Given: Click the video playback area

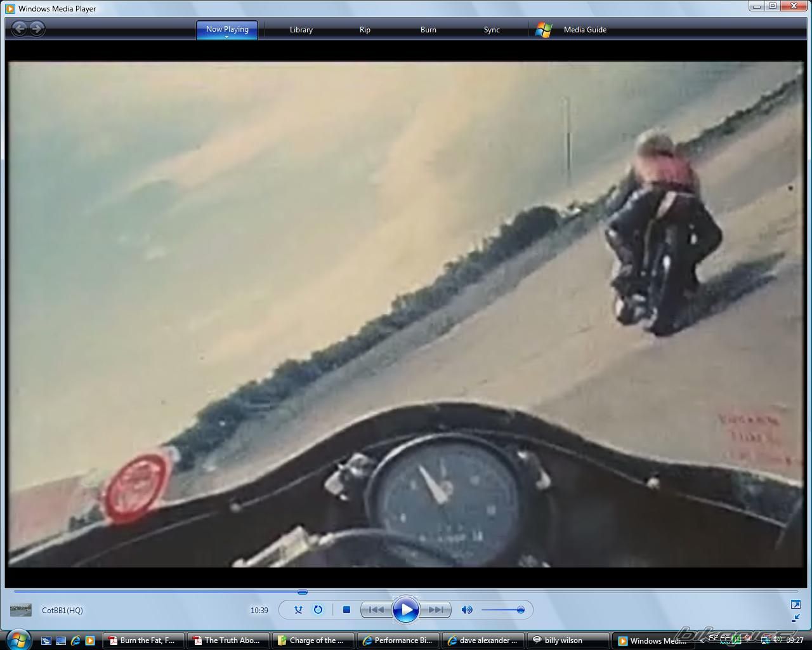Looking at the screenshot, I should pyautogui.click(x=406, y=314).
